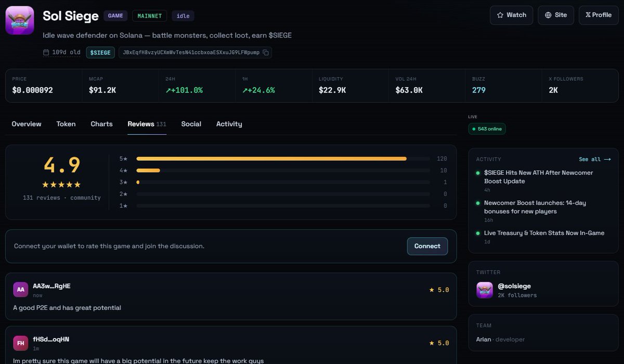
Task: Click the 1H change +24.6%
Action: pyautogui.click(x=258, y=90)
